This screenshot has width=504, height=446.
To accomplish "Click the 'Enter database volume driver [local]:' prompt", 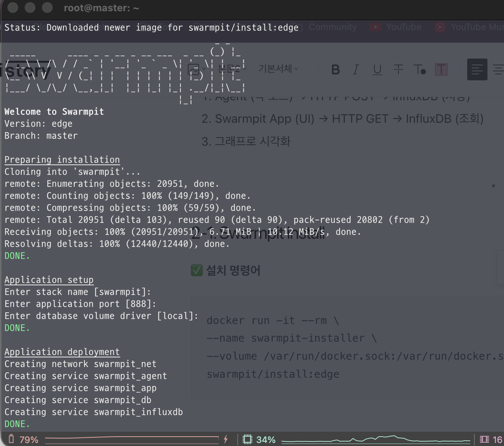I will pos(101,316).
